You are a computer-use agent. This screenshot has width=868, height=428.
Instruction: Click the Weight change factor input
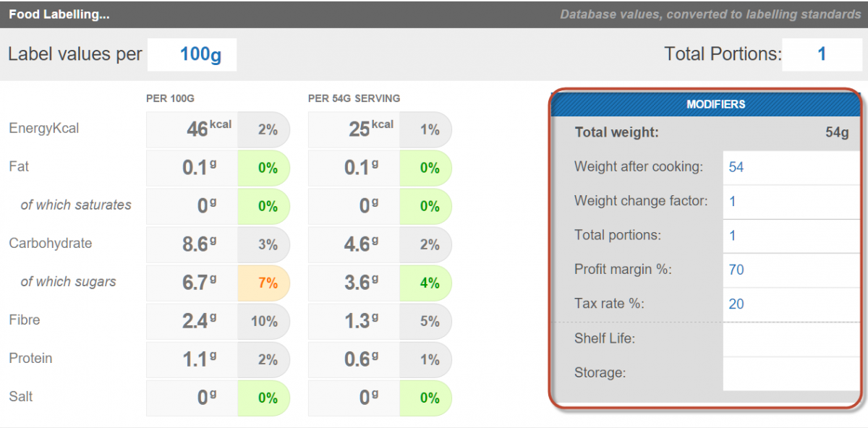point(791,202)
